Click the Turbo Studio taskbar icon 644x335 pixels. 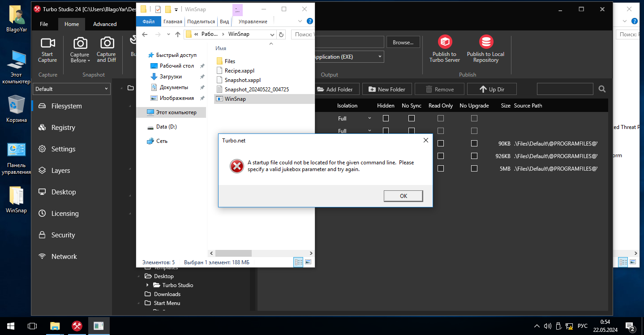(x=77, y=326)
